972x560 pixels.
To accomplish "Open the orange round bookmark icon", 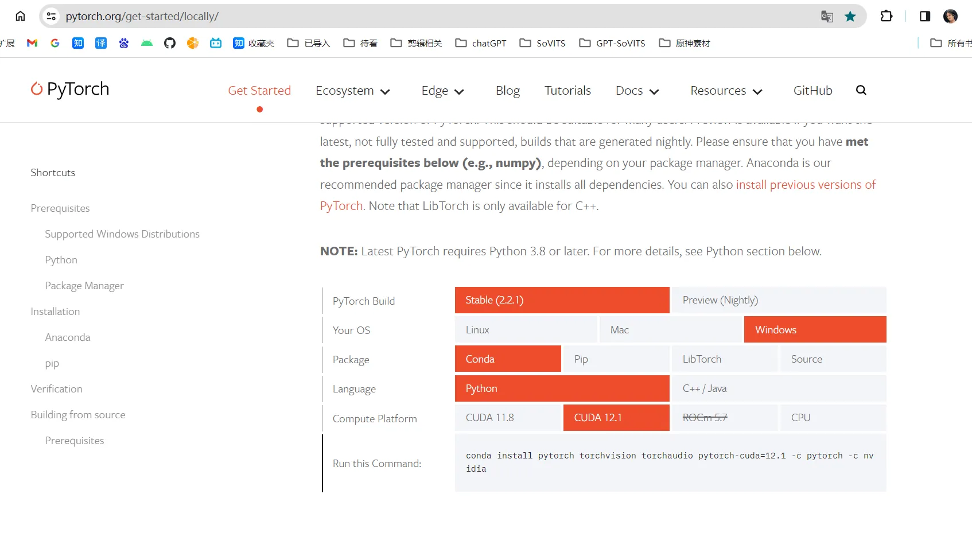I will click(193, 43).
